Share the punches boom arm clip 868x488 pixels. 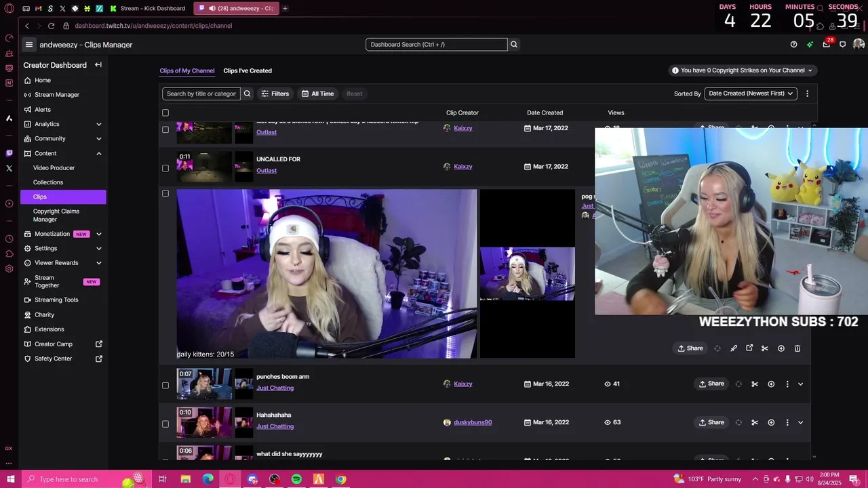[711, 384]
